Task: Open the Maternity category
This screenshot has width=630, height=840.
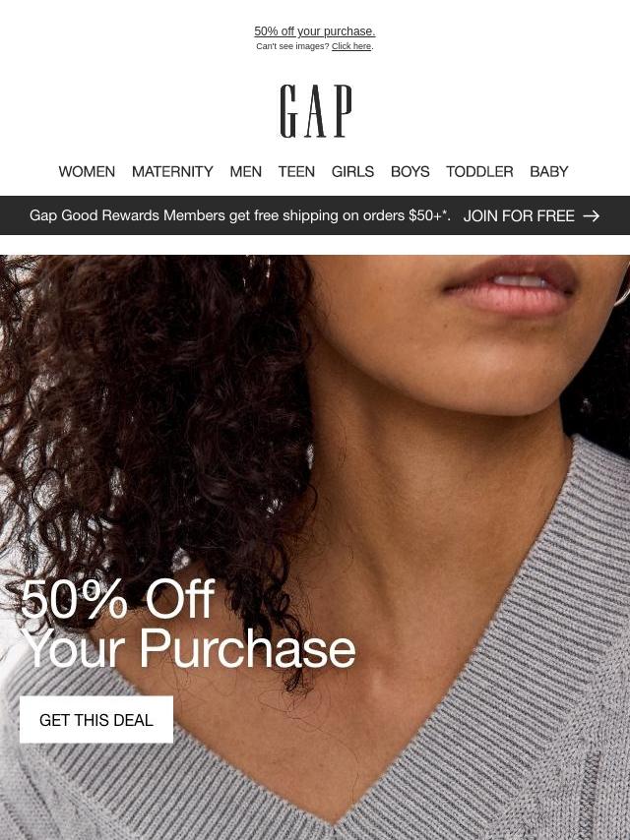Action: tap(172, 171)
